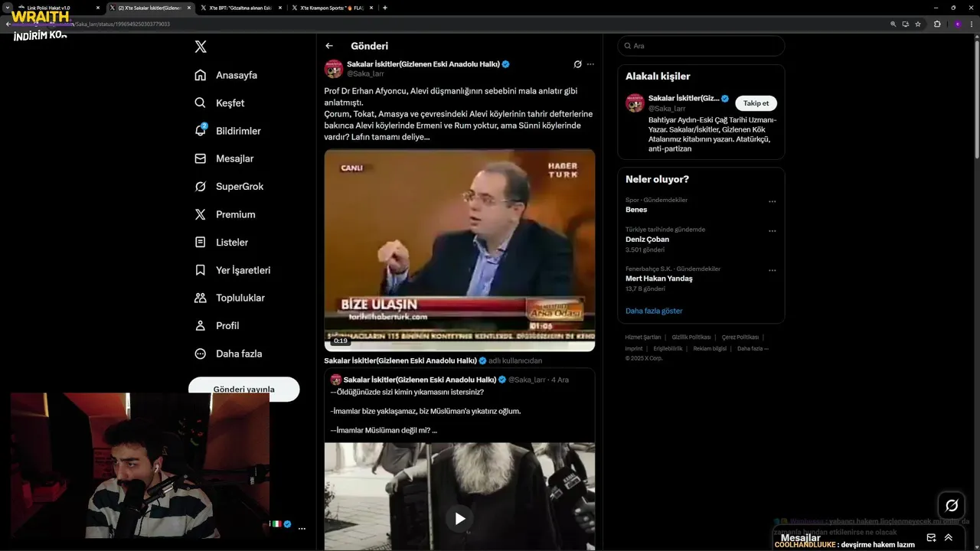Open the Mert Hakan Yandaş trend
980x551 pixels.
[x=658, y=279]
